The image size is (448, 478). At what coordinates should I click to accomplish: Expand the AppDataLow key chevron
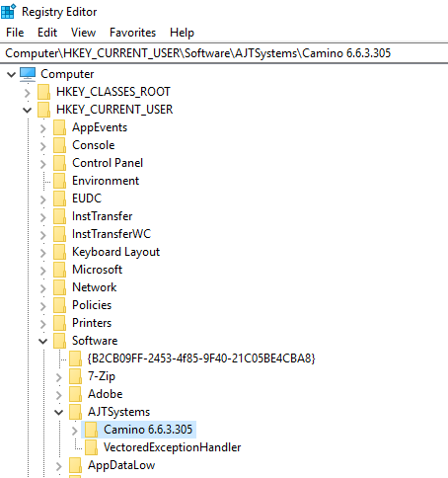point(58,466)
